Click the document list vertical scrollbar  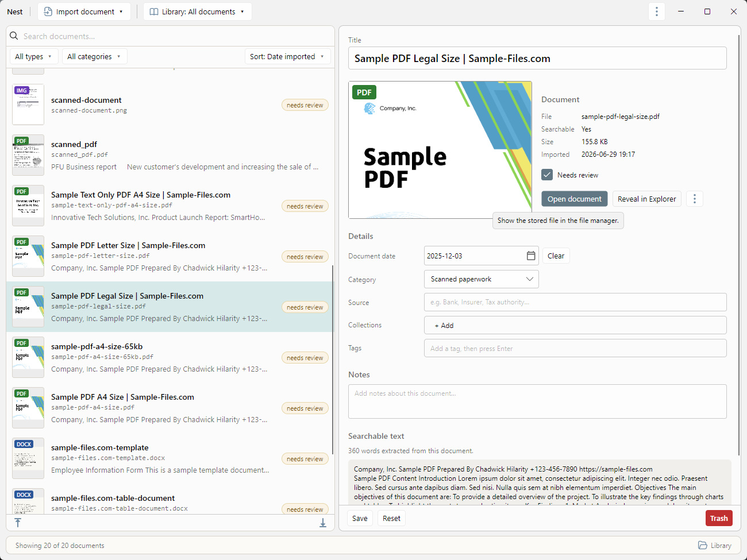pyautogui.click(x=333, y=359)
